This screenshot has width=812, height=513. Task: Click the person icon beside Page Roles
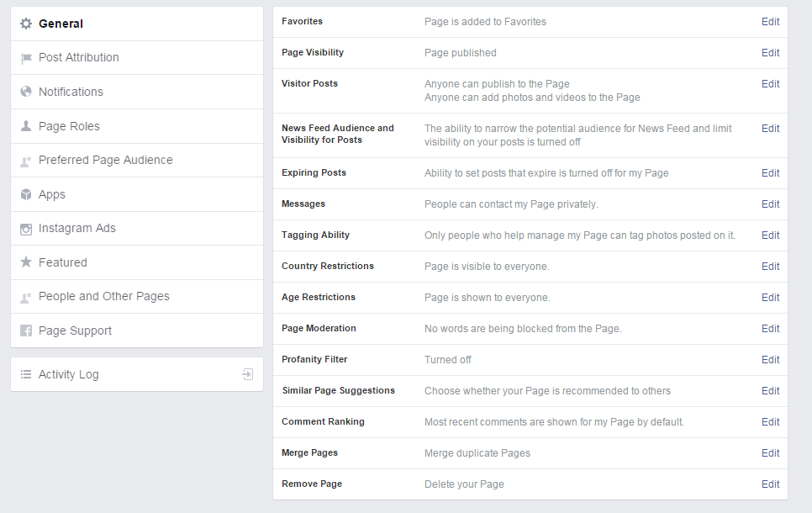tap(26, 126)
